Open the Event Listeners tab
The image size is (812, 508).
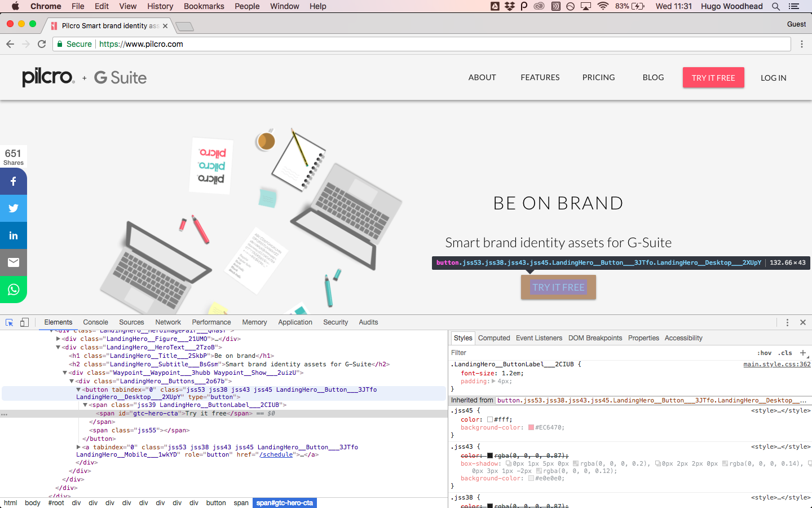pyautogui.click(x=539, y=338)
